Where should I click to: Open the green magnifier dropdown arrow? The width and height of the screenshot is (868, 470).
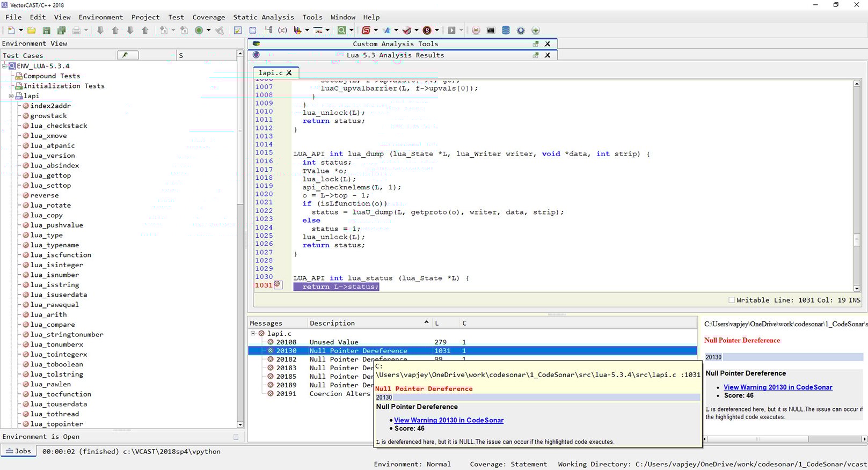[351, 31]
